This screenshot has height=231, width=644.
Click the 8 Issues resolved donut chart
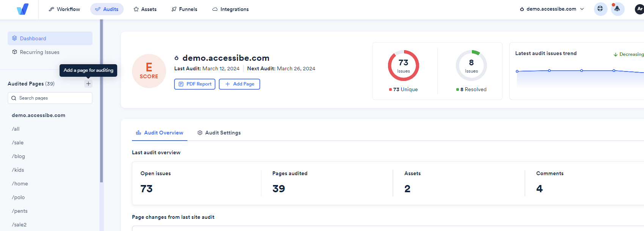(471, 65)
